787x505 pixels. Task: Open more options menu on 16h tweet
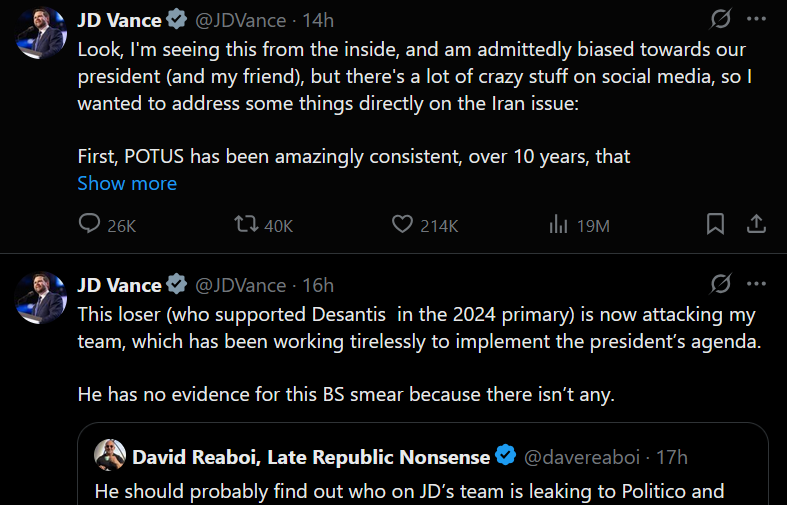coord(756,284)
